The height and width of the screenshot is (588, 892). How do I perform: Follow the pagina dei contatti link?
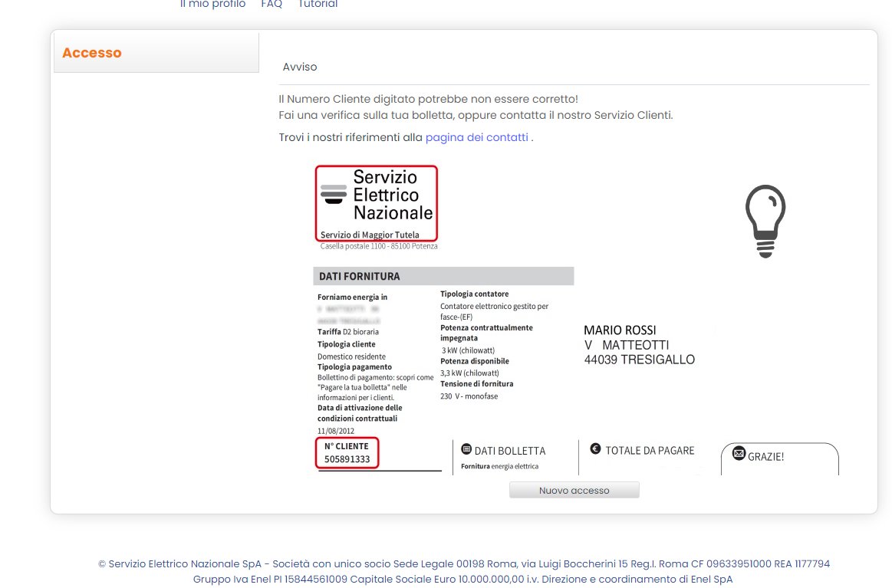[477, 137]
